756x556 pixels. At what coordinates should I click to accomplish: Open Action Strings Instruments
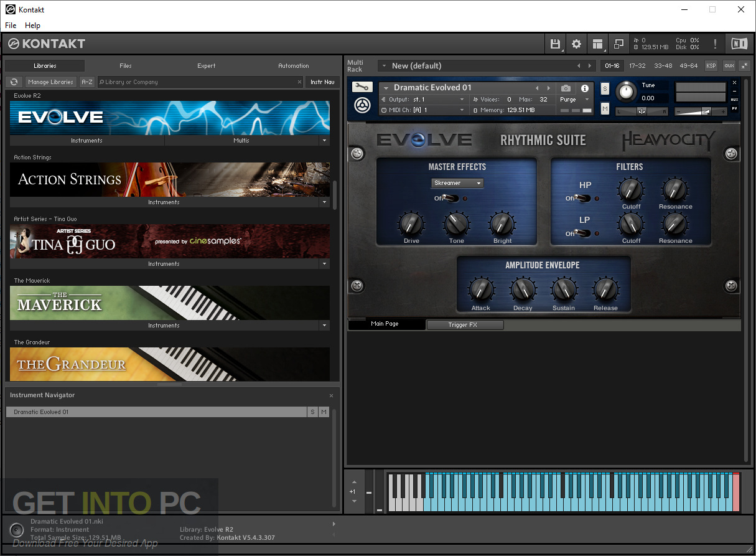(x=164, y=202)
